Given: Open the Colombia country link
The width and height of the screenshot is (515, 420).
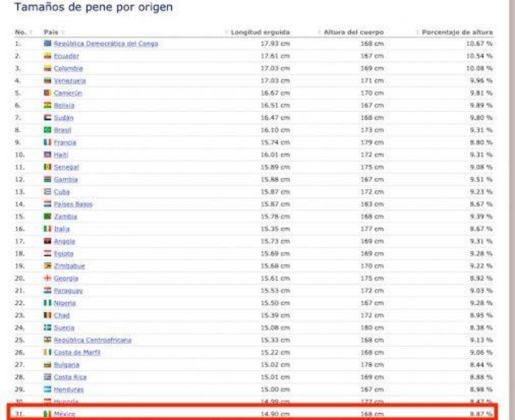Looking at the screenshot, I should 68,68.
